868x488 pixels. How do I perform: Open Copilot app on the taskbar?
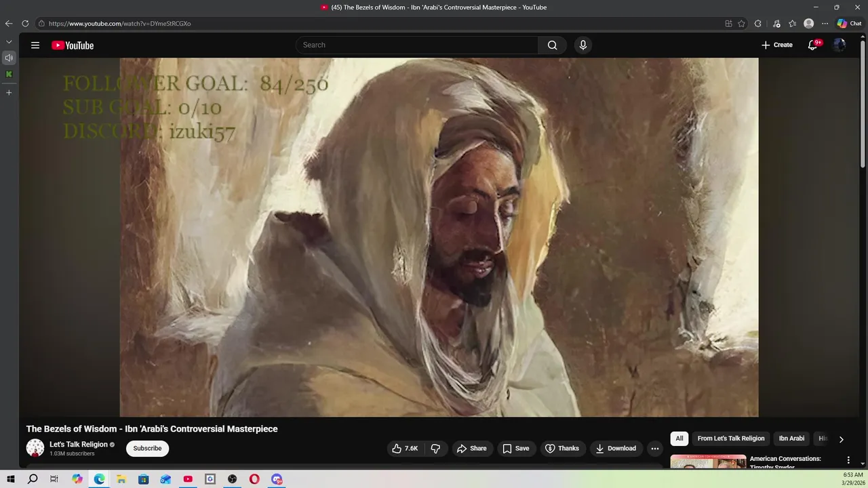click(x=77, y=479)
